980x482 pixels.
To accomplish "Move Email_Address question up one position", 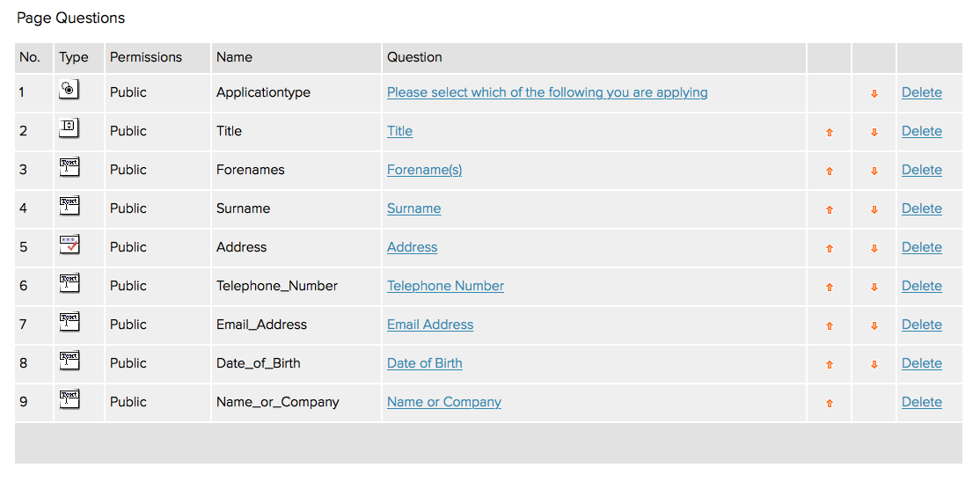I will click(830, 326).
